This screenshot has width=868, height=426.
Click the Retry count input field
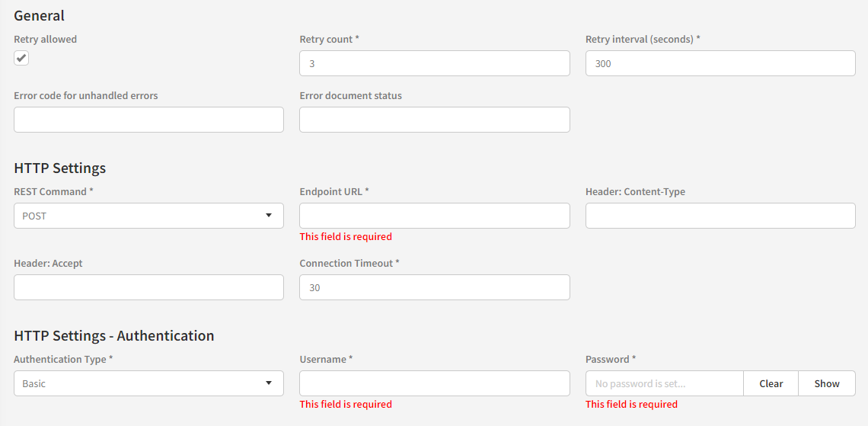tap(434, 63)
